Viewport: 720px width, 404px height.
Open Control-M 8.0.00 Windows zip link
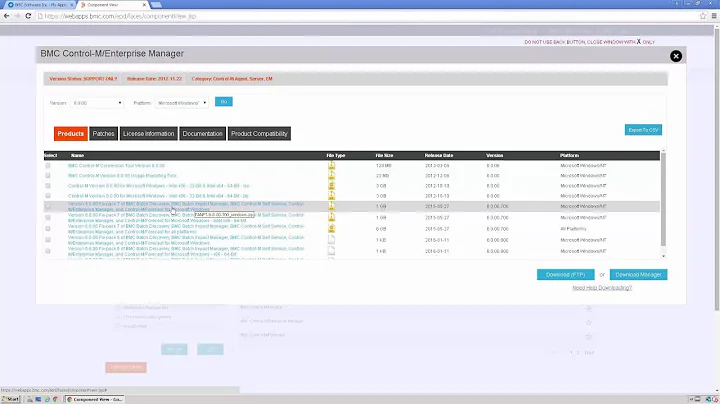coord(158,196)
